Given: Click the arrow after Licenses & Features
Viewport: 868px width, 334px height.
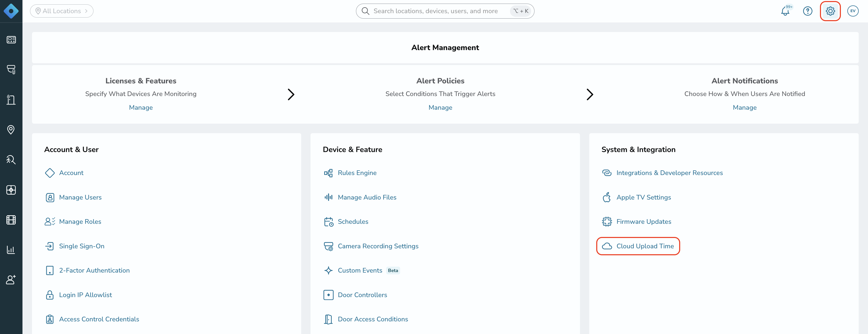Looking at the screenshot, I should [291, 94].
